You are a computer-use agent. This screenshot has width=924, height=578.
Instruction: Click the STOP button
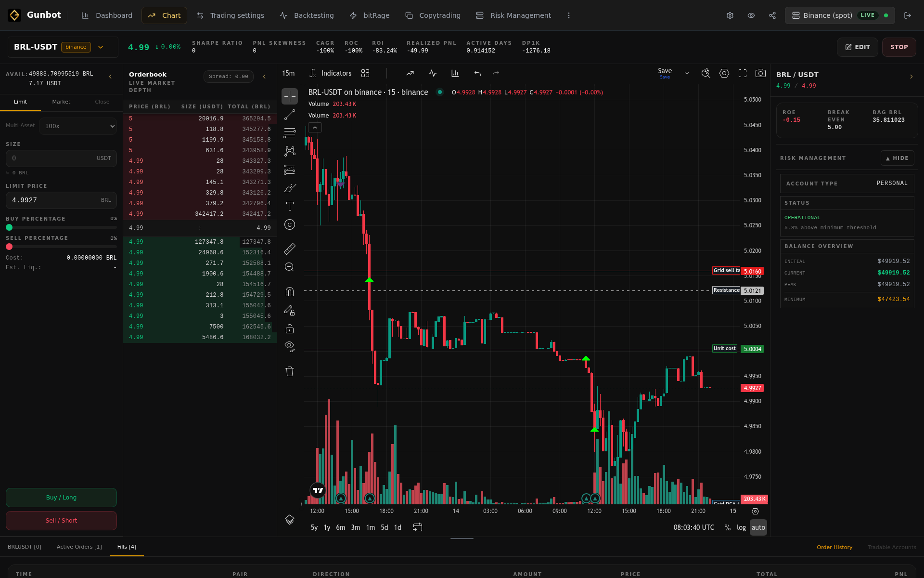899,47
